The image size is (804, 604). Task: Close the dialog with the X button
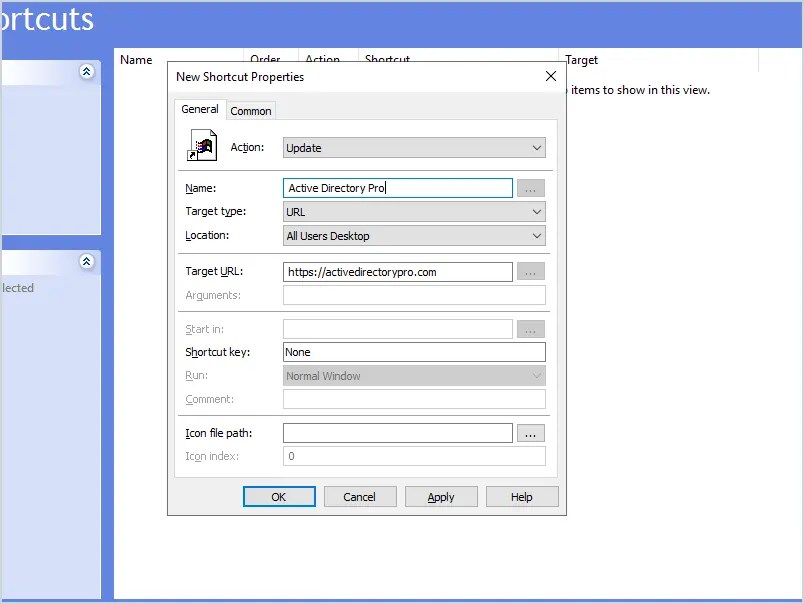(x=550, y=75)
